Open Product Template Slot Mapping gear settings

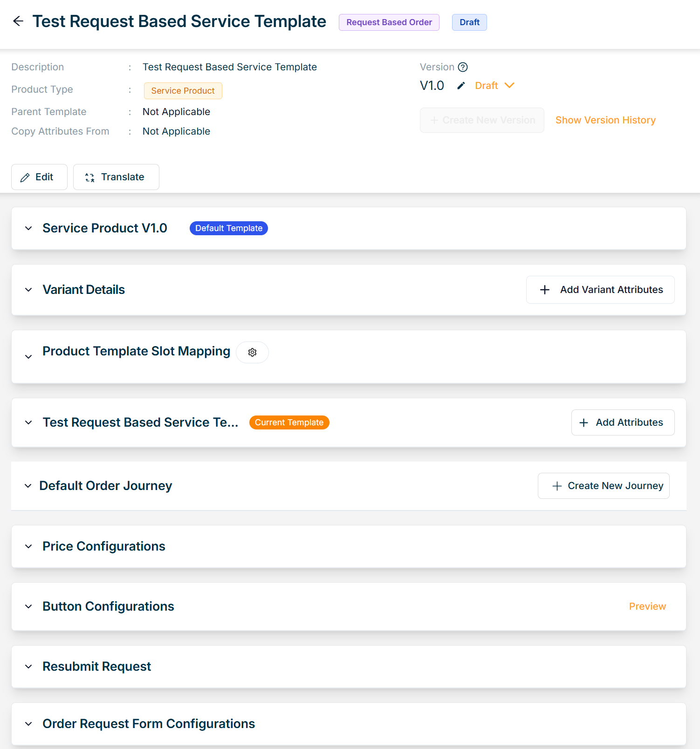[252, 353]
